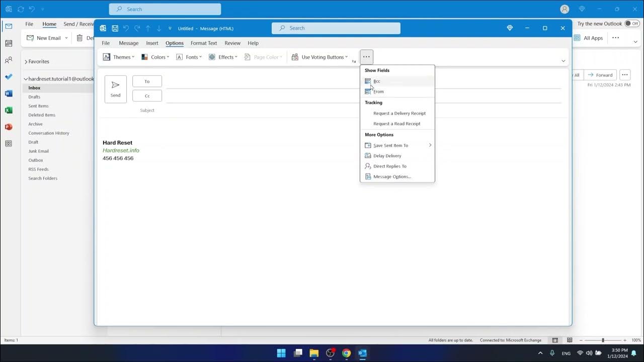Open the Calendar icon in Outlook sidebar

(8, 43)
